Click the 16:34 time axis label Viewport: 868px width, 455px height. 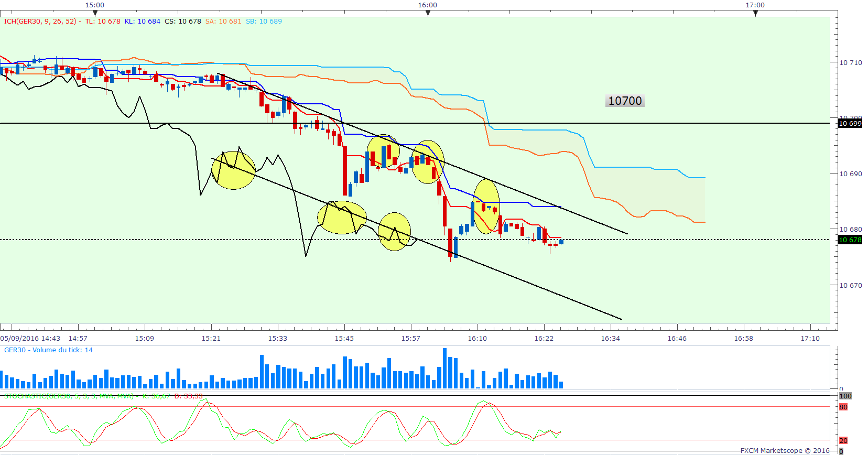(x=611, y=338)
